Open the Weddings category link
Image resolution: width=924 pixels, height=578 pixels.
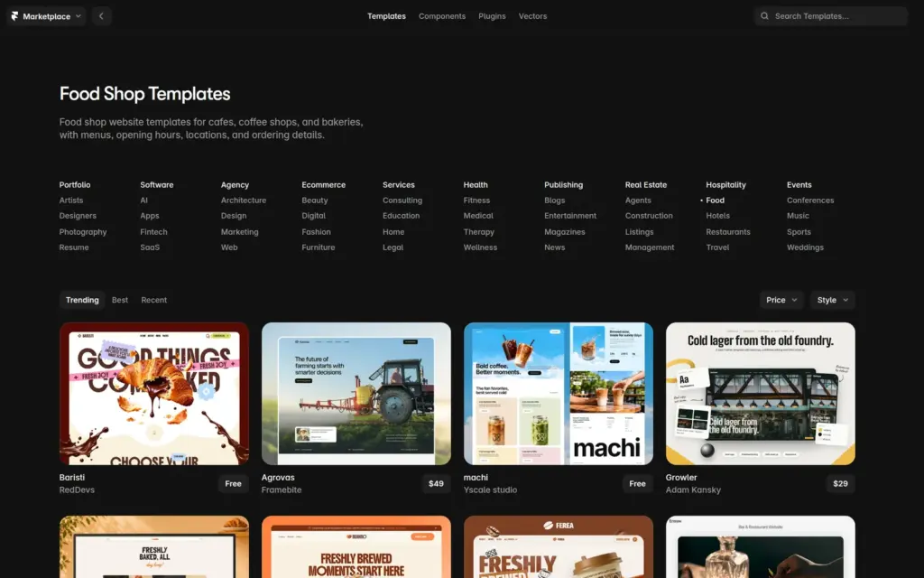click(x=805, y=247)
